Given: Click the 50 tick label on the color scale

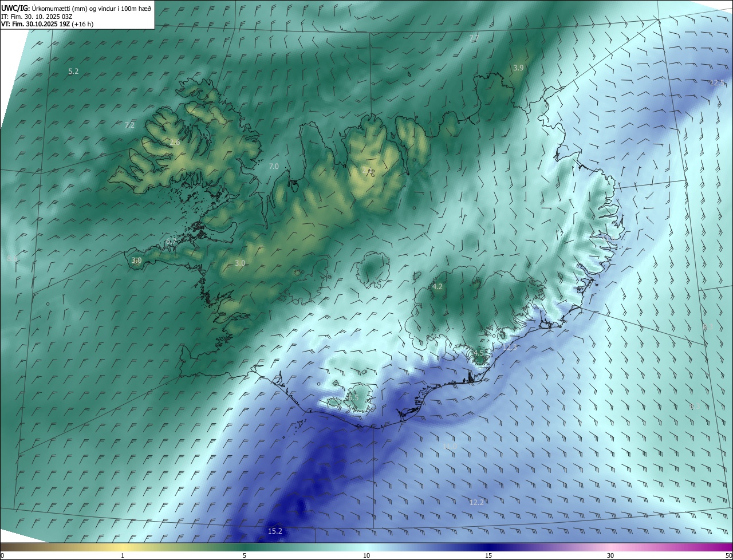Looking at the screenshot, I should (728, 555).
